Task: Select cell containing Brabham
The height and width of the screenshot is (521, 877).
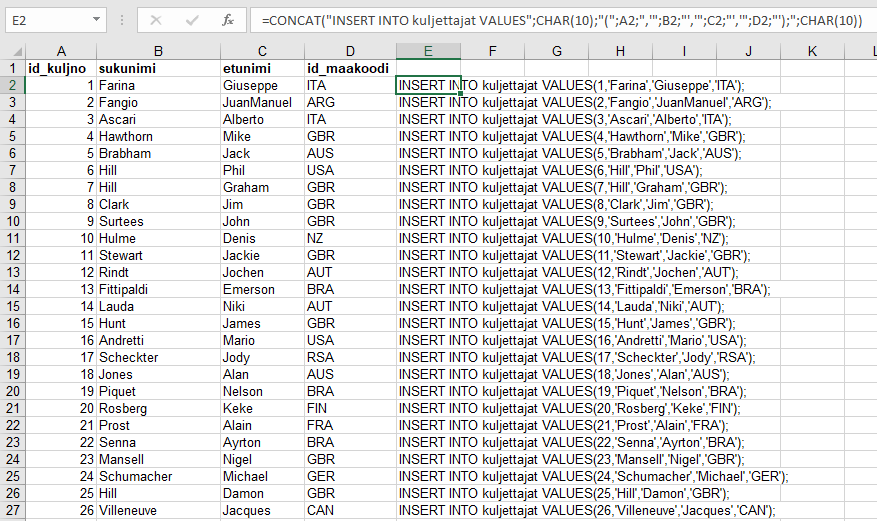Action: (158, 153)
